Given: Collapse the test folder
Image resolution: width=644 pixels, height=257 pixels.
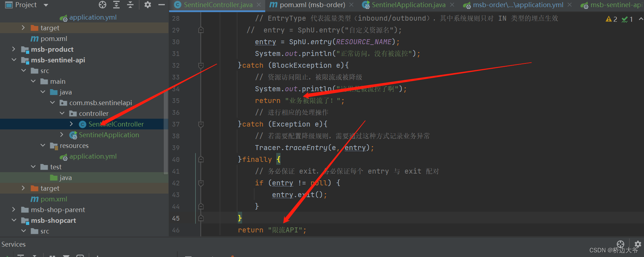Looking at the screenshot, I should [x=33, y=167].
